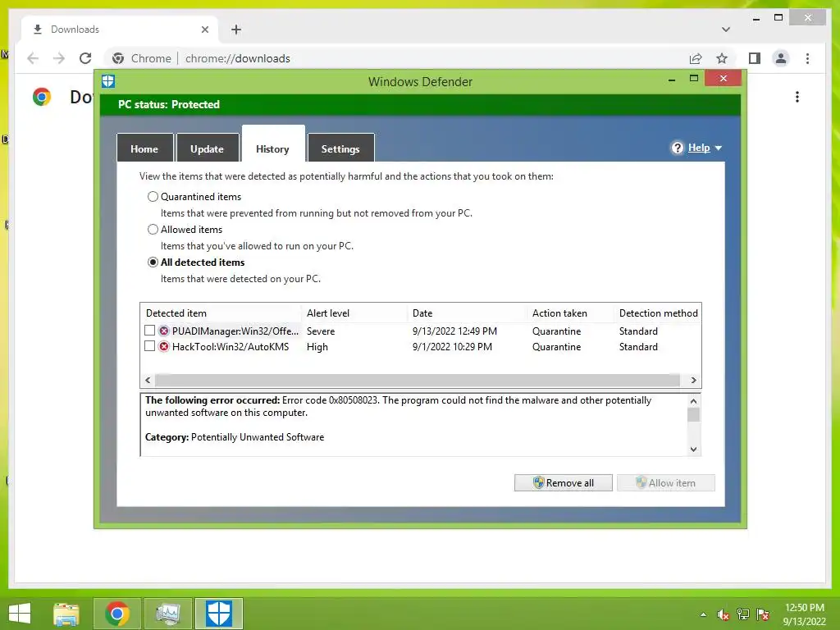
Task: Click the Severe alert level cell
Action: (321, 331)
